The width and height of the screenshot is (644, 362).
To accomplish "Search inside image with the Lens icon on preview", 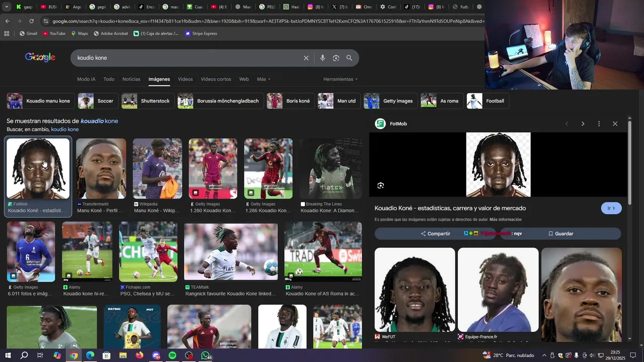I will (x=381, y=186).
